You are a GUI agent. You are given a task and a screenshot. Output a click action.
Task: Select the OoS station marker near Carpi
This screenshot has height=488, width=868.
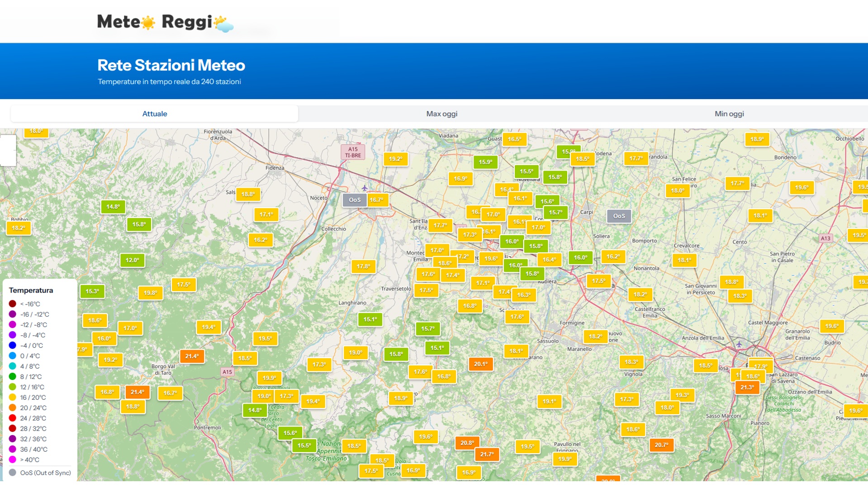[619, 216]
